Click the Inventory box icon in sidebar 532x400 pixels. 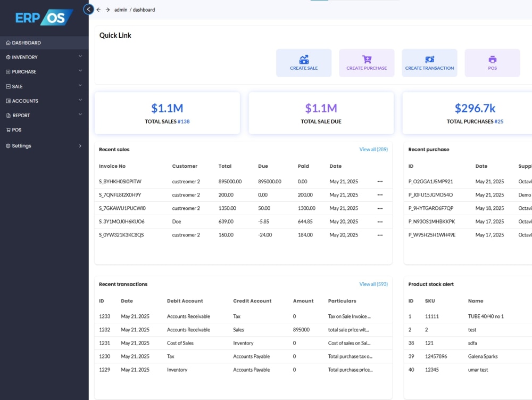(8, 57)
